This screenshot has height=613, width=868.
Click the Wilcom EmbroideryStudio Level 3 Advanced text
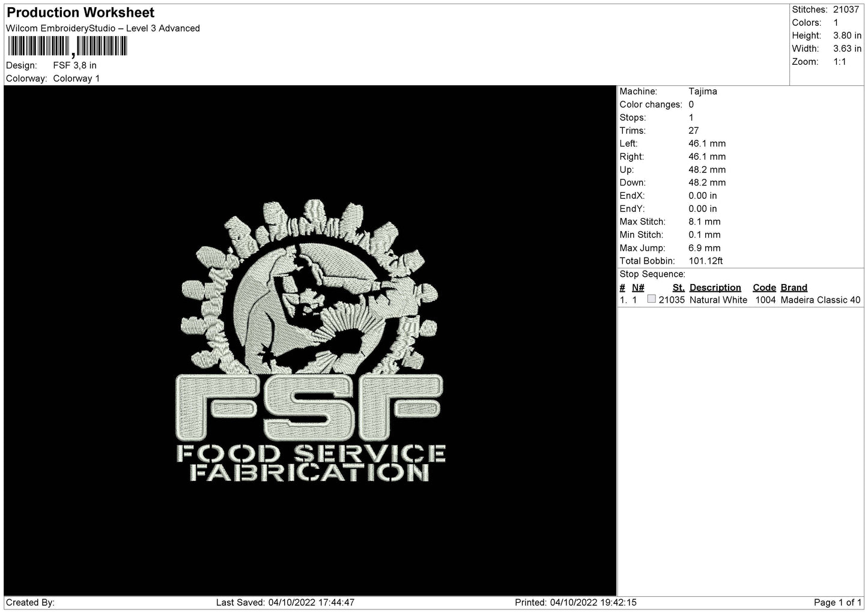tap(103, 28)
